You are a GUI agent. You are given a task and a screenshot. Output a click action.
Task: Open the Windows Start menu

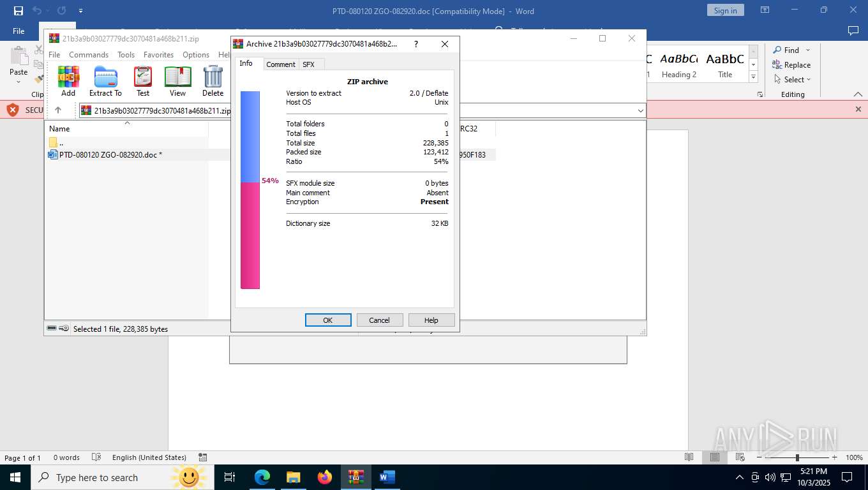tap(15, 477)
